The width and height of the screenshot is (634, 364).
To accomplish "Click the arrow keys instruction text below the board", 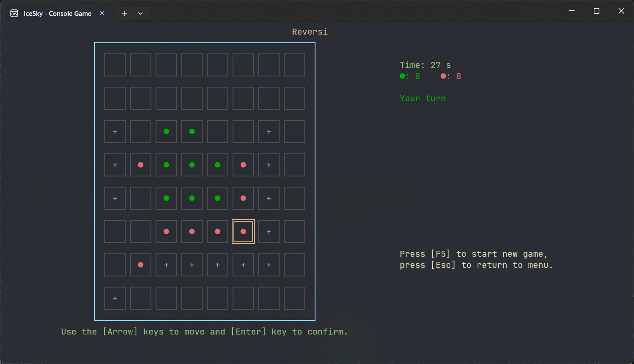I will coord(204,332).
